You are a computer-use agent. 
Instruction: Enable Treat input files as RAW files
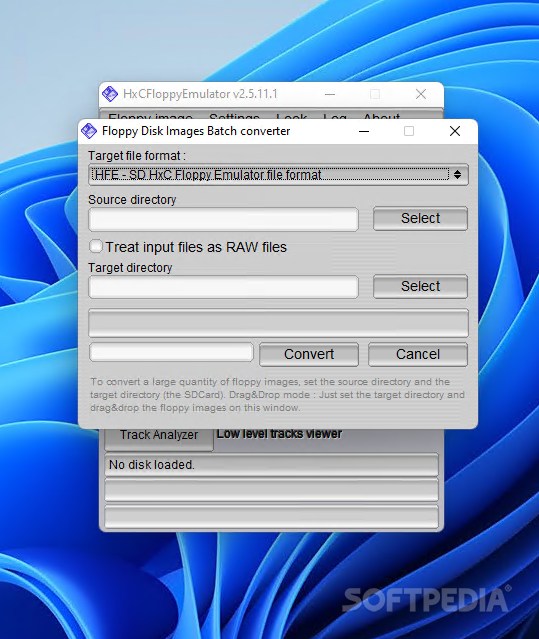[x=96, y=247]
